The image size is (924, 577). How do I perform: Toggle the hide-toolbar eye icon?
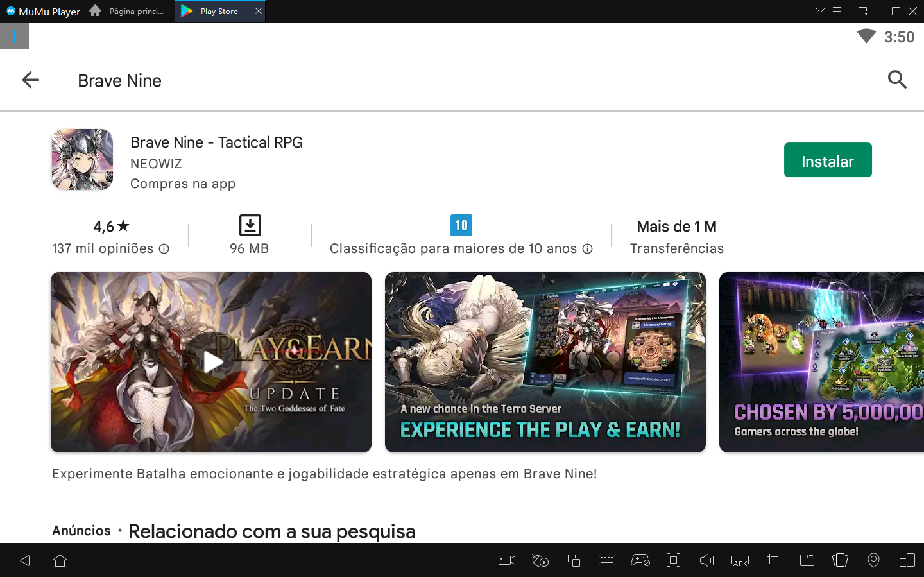[x=540, y=560]
